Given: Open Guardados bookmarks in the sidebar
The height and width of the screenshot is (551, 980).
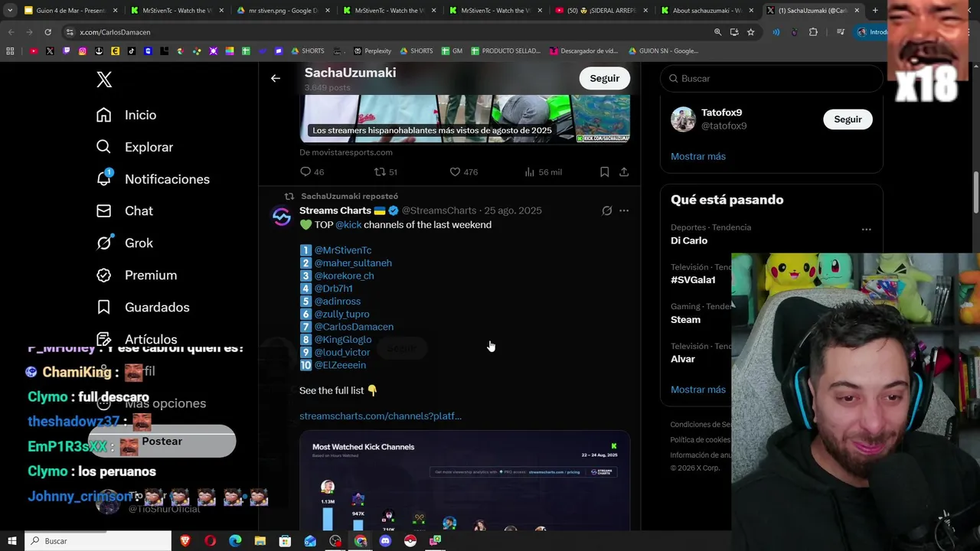Looking at the screenshot, I should (x=142, y=307).
